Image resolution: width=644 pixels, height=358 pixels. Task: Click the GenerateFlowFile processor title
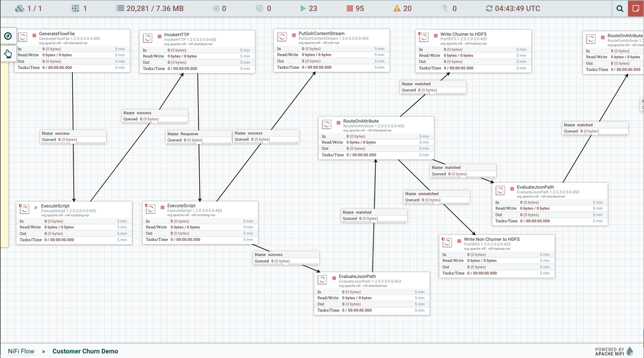click(x=57, y=33)
